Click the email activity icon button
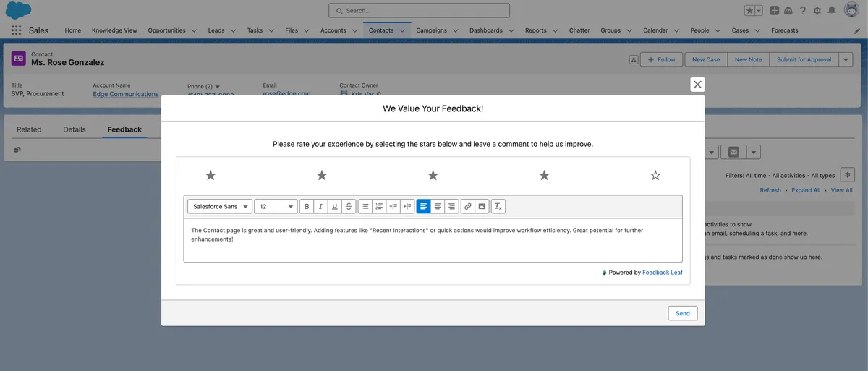This screenshot has height=371, width=868. click(x=733, y=152)
